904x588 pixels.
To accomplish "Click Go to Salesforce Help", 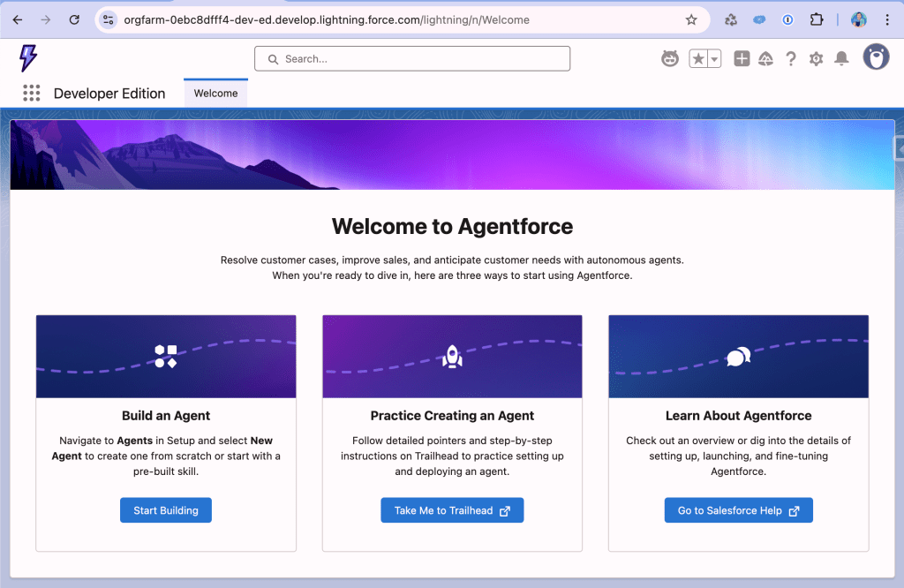I will tap(738, 509).
